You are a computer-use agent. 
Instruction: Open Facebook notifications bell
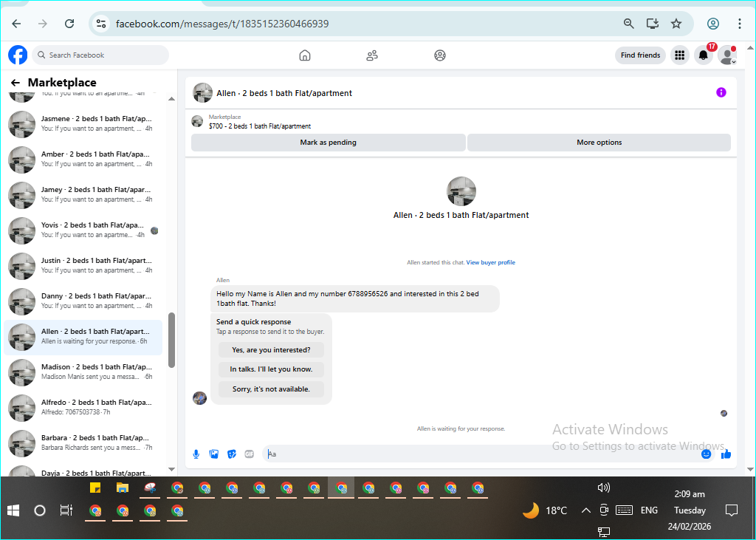[x=704, y=55]
